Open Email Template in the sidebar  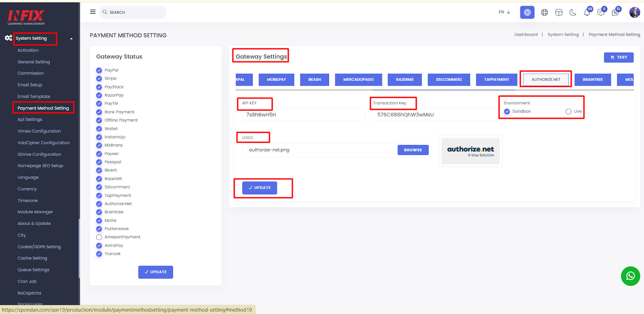[34, 97]
